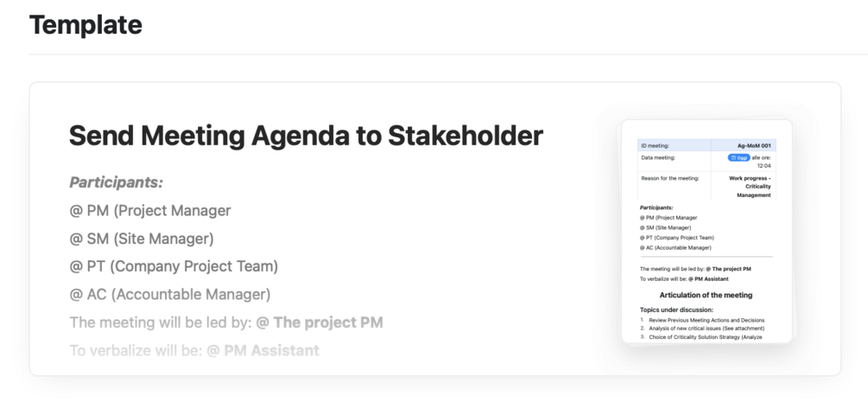Select the @ SM (Site Manager) mention
The width and height of the screenshot is (868, 409).
click(142, 238)
